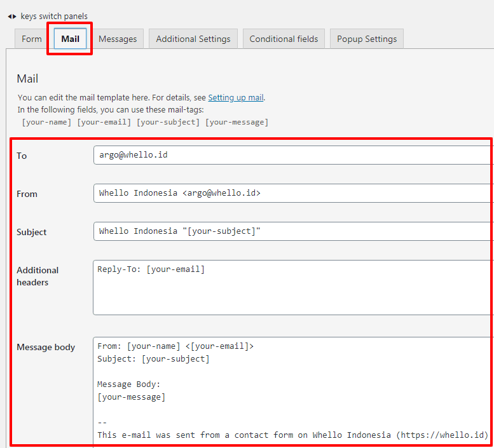Click the To email input field
The image size is (494, 448).
pos(292,155)
